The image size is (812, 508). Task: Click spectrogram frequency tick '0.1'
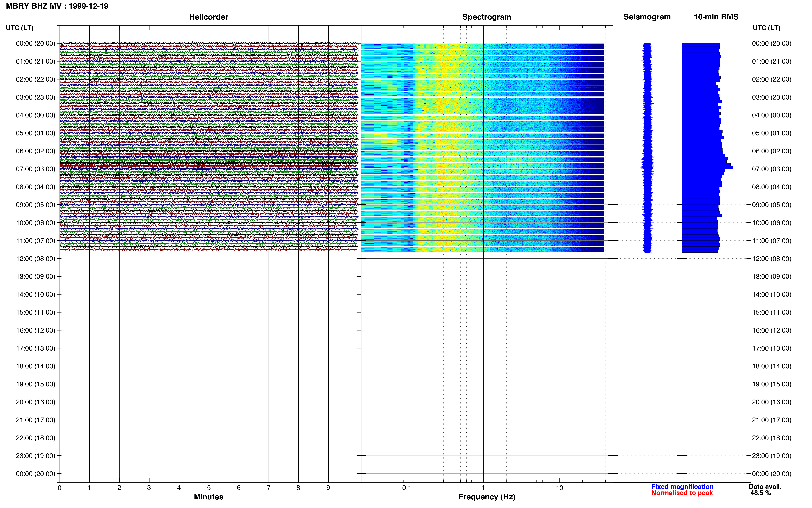click(x=407, y=488)
